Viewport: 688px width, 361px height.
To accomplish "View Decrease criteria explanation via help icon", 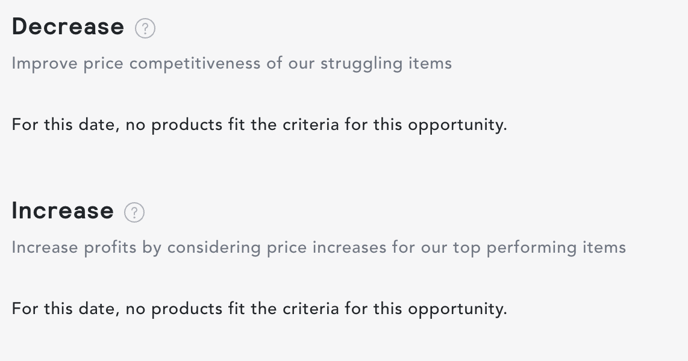I will (x=145, y=29).
